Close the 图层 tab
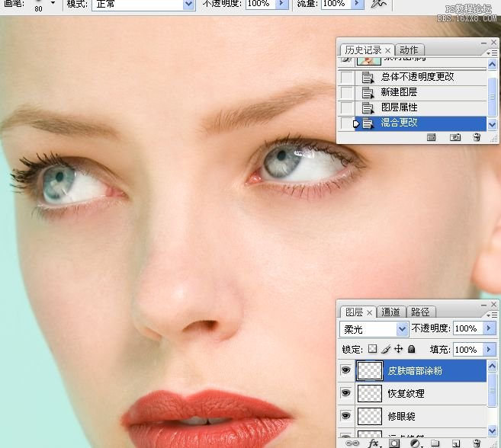This screenshot has width=501, height=448. click(x=369, y=312)
